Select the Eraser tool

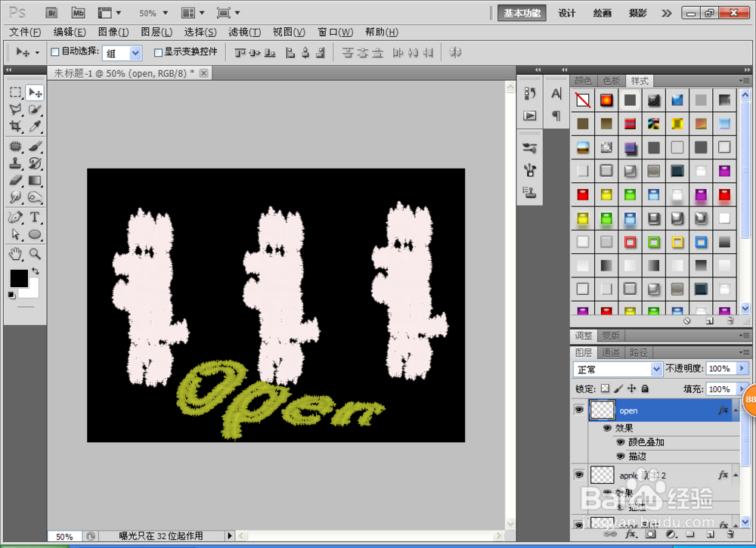(15, 180)
